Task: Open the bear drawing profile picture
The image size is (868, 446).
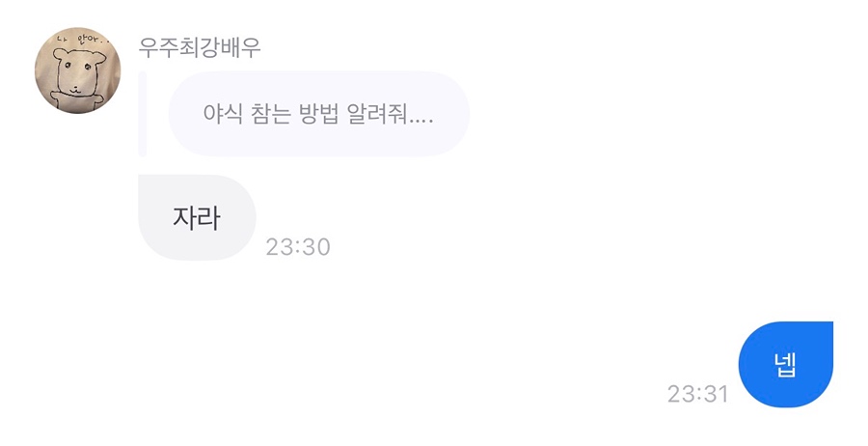Action: (77, 70)
